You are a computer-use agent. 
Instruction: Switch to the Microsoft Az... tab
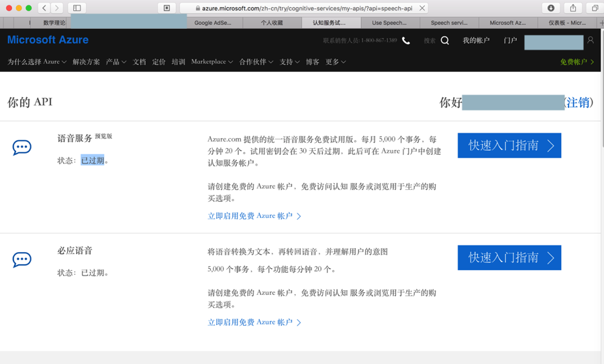pyautogui.click(x=508, y=23)
